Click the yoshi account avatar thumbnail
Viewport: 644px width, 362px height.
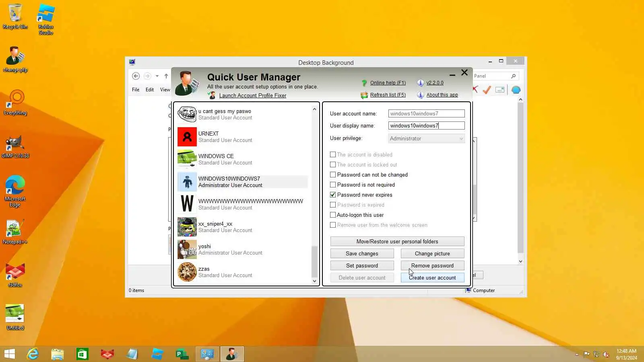pyautogui.click(x=187, y=249)
